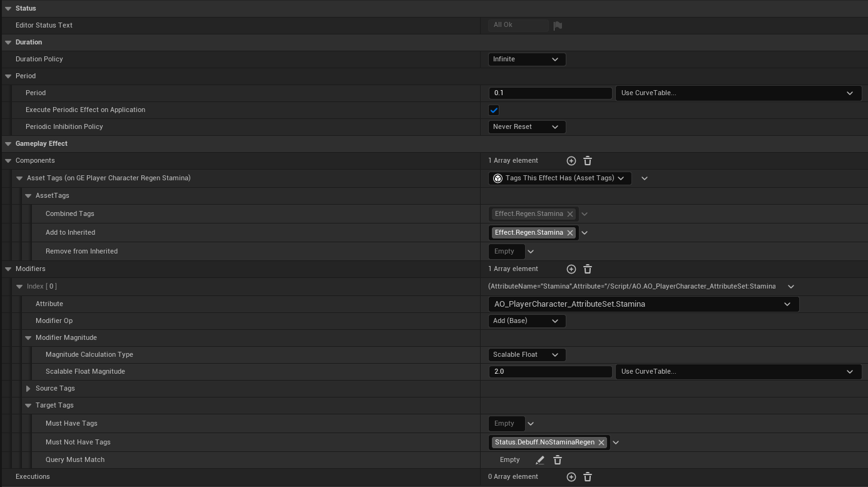Collapse the Modifiers array
This screenshot has height=487, width=868.
click(x=8, y=269)
